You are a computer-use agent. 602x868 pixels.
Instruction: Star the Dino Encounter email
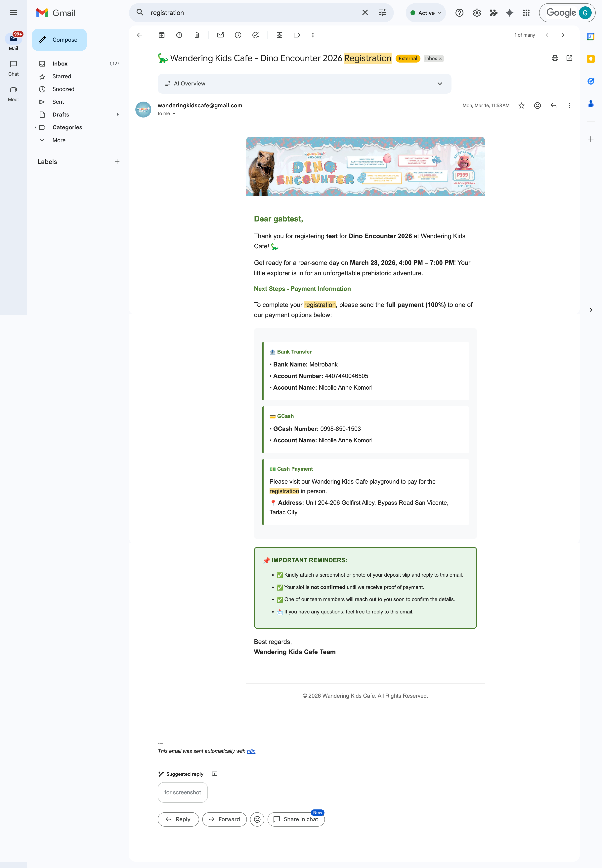[x=521, y=106]
